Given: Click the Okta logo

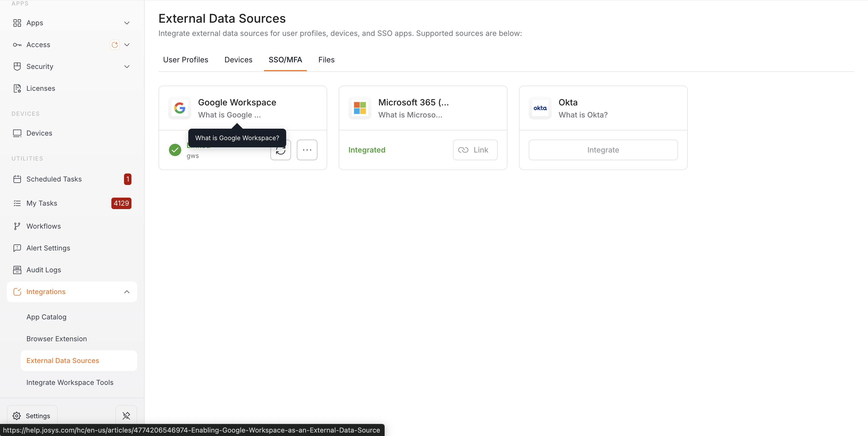Looking at the screenshot, I should click(x=540, y=108).
